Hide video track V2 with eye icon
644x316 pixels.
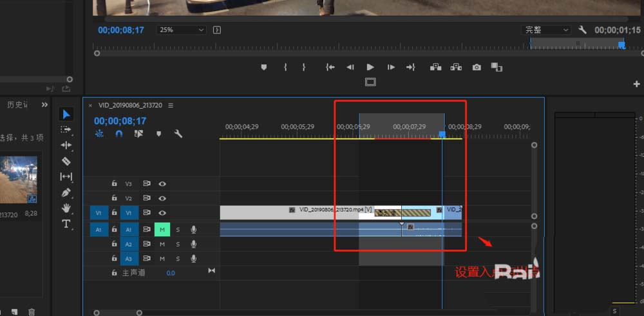[162, 198]
